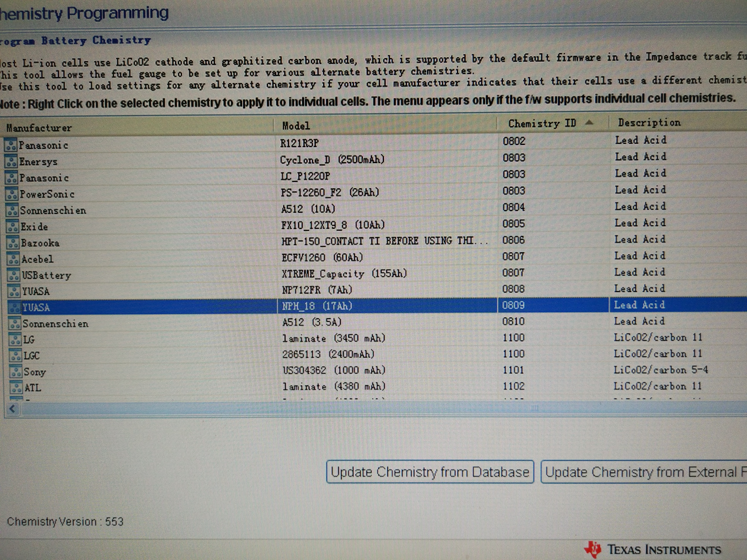Click the Sony row battery icon

(16, 372)
